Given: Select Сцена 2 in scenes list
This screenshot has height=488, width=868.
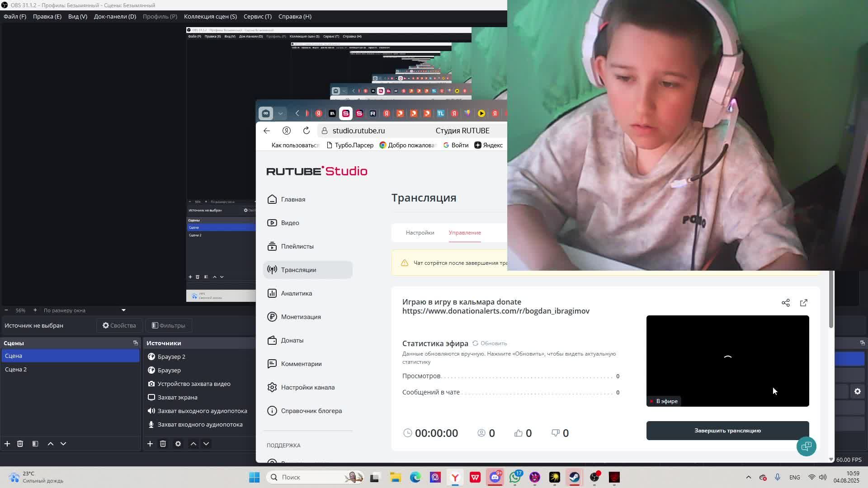Looking at the screenshot, I should (x=16, y=370).
